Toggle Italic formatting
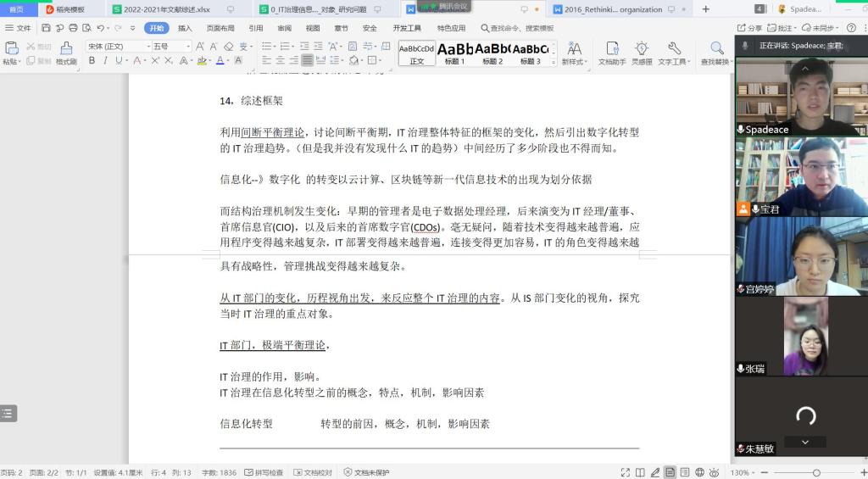The width and height of the screenshot is (868, 479). coord(105,60)
